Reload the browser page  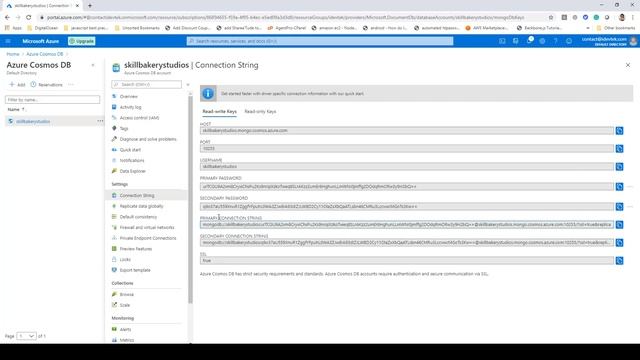(x=28, y=18)
